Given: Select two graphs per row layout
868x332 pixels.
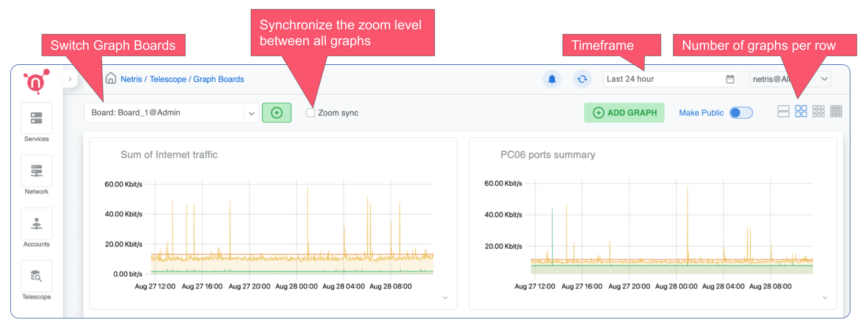Looking at the screenshot, I should point(801,111).
